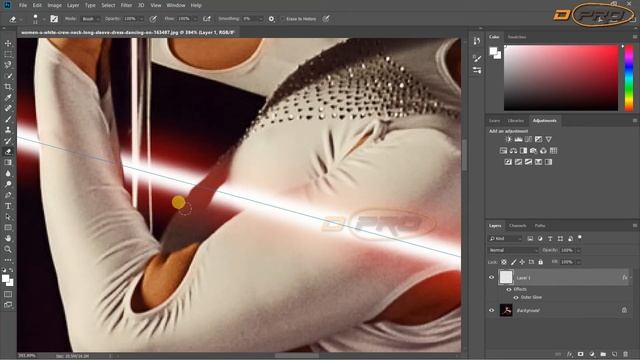This screenshot has height=360, width=640.
Task: Select the Path Selection tool
Action: (x=8, y=217)
